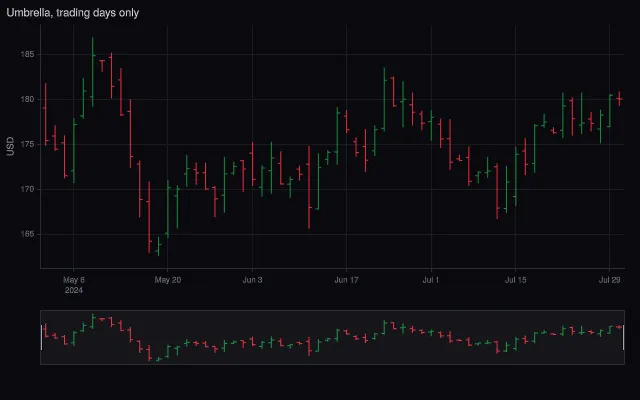The height and width of the screenshot is (400, 640).
Task: Click the range slider mini chart overview
Action: [x=332, y=337]
